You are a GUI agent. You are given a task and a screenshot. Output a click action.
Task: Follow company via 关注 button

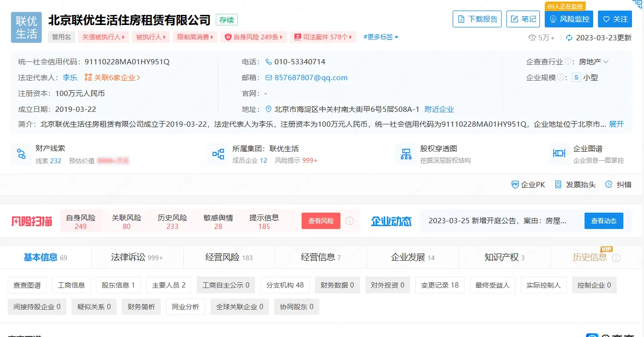click(x=615, y=19)
